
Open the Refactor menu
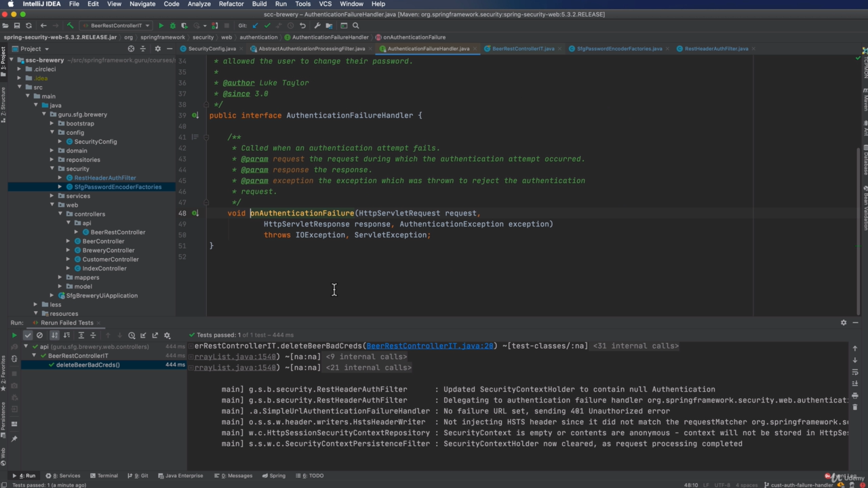click(231, 4)
